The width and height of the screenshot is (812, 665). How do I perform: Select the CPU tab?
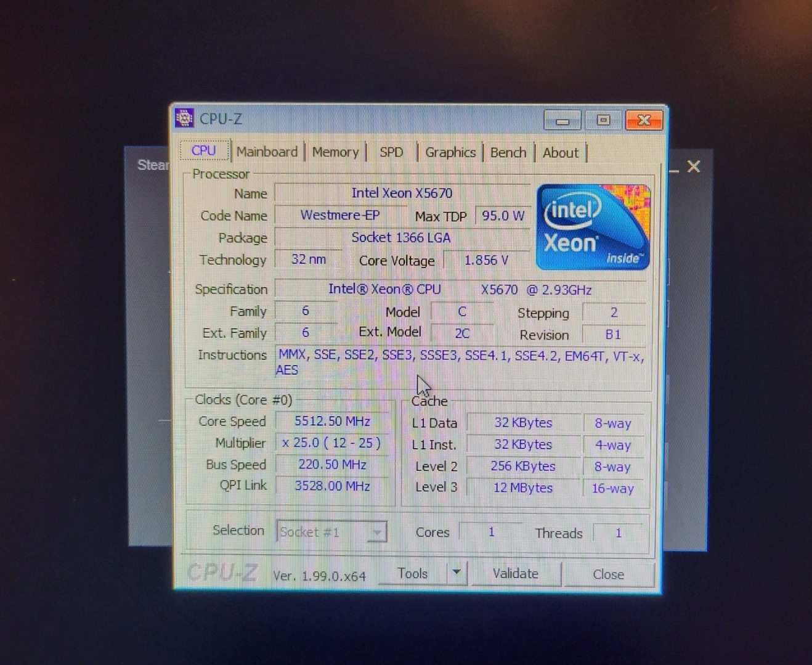click(204, 150)
